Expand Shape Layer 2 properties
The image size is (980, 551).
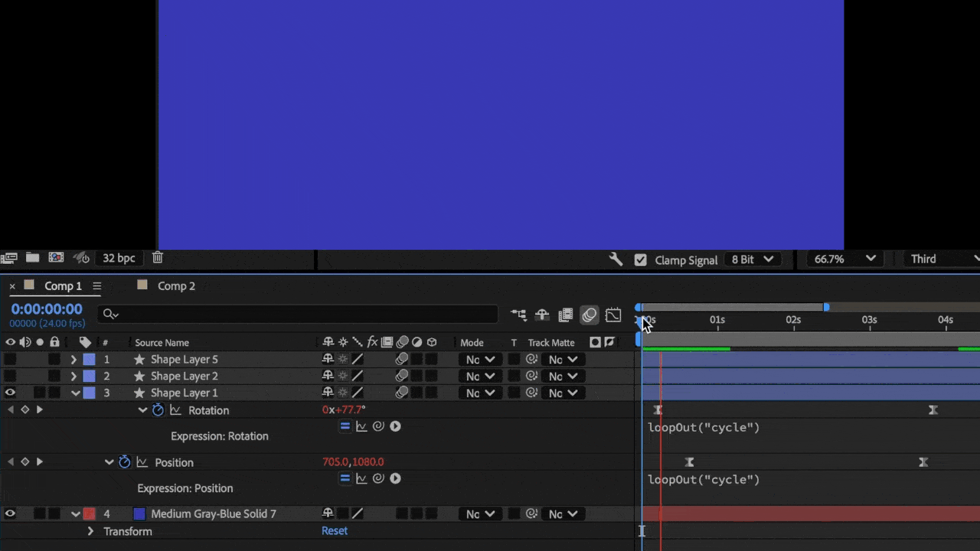click(x=73, y=377)
